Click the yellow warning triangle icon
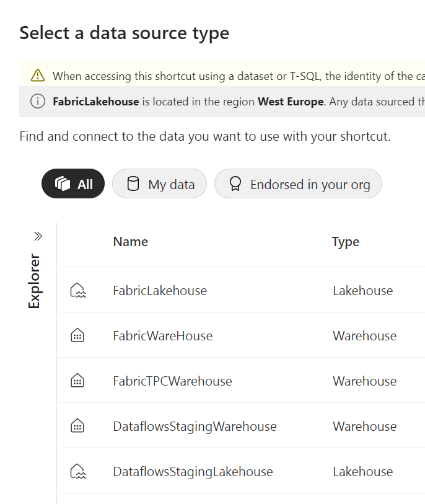This screenshot has width=425, height=504. (x=38, y=76)
